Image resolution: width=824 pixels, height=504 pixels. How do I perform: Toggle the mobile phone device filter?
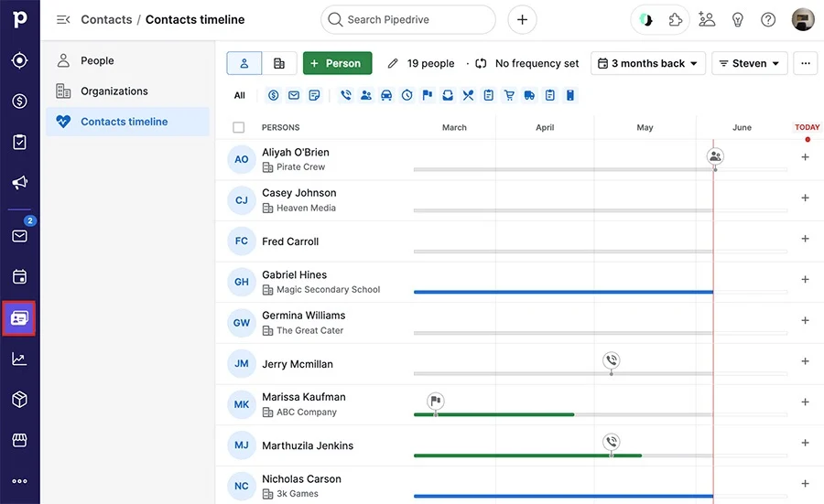570,95
